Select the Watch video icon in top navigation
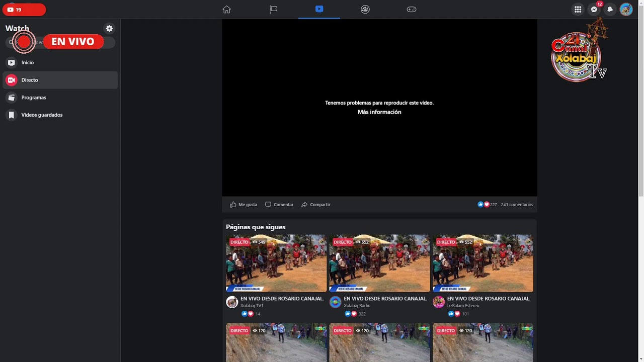644x362 pixels. click(x=319, y=9)
